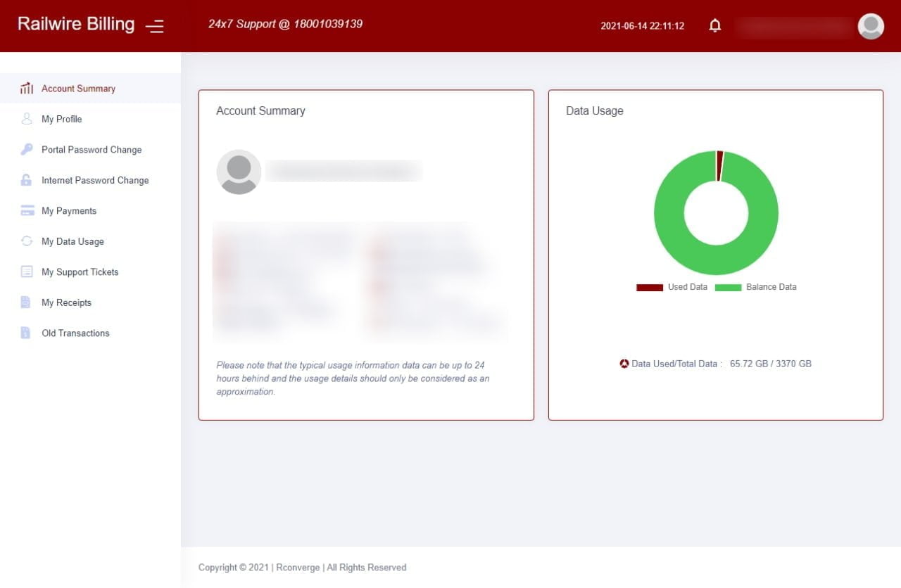Click the Portal Password key icon
The height and width of the screenshot is (588, 901).
point(27,150)
